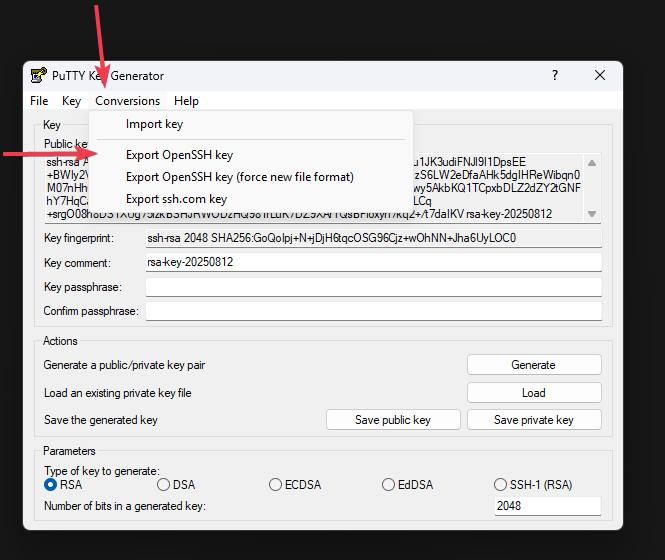Viewport: 665px width, 560px height.
Task: Click public key scrollbar up arrow
Action: click(x=592, y=163)
